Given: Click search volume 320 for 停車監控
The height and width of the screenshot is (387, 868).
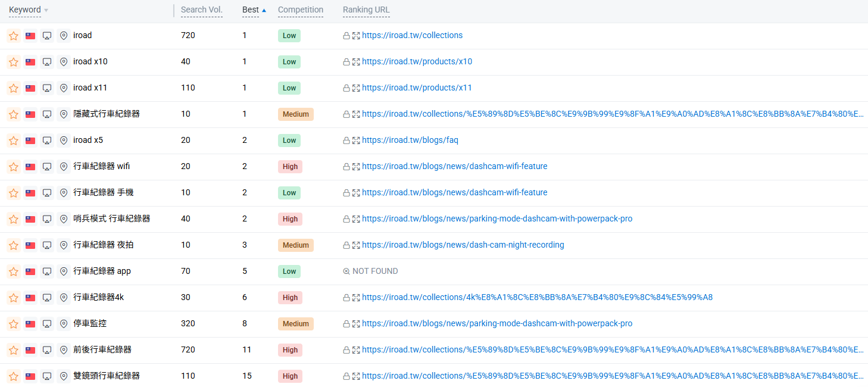Looking at the screenshot, I should click(x=188, y=324).
